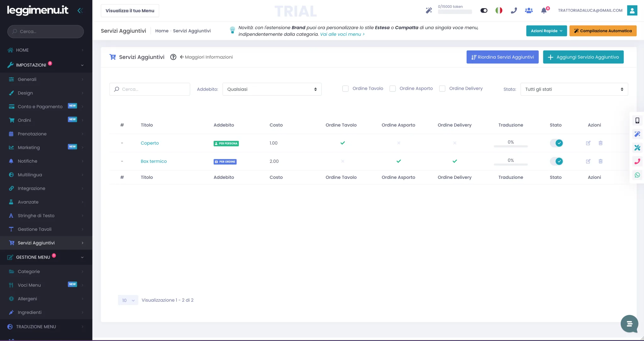Open the chat support bubble
The image size is (644, 341).
click(x=629, y=324)
